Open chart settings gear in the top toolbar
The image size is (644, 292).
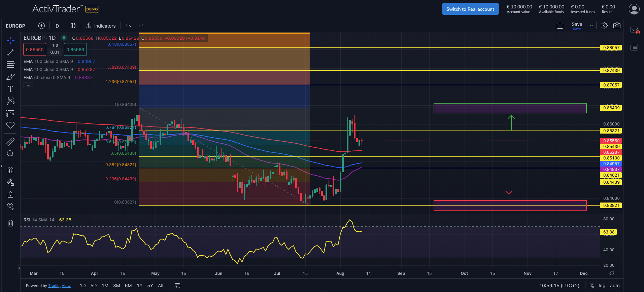click(x=604, y=26)
